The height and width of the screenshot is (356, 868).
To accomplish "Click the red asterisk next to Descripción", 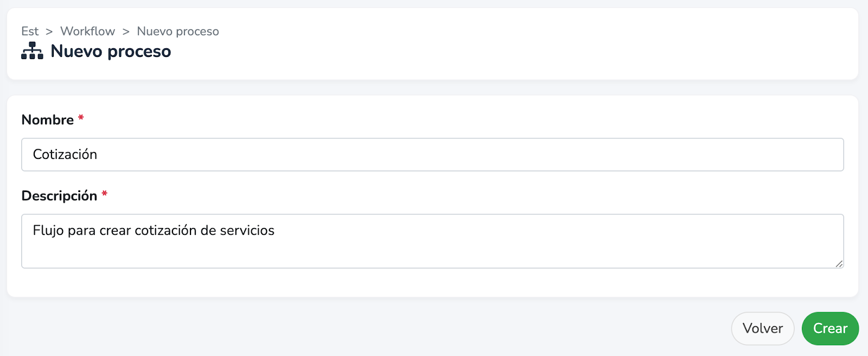I will 105,194.
